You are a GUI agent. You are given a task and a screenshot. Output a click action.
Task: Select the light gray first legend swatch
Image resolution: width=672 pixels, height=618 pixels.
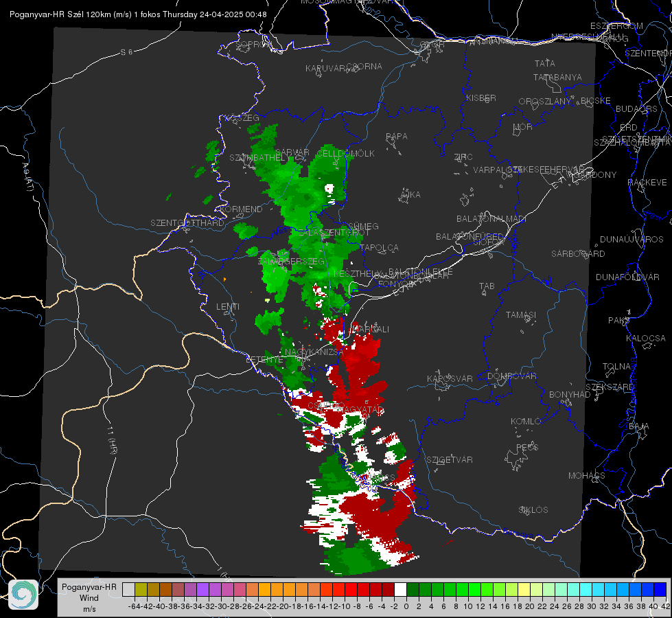[128, 589]
